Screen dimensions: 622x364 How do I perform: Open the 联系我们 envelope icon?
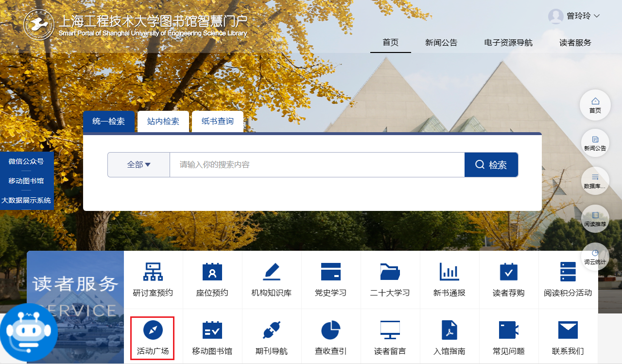[568, 330]
